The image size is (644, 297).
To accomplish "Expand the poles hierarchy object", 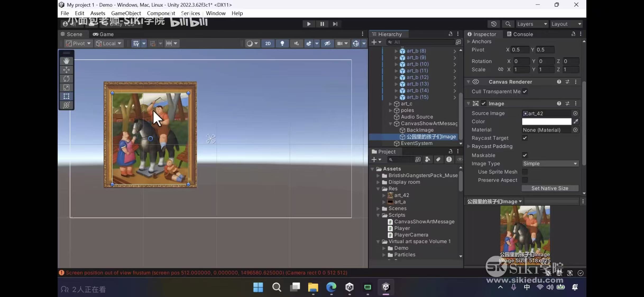I will click(x=390, y=110).
